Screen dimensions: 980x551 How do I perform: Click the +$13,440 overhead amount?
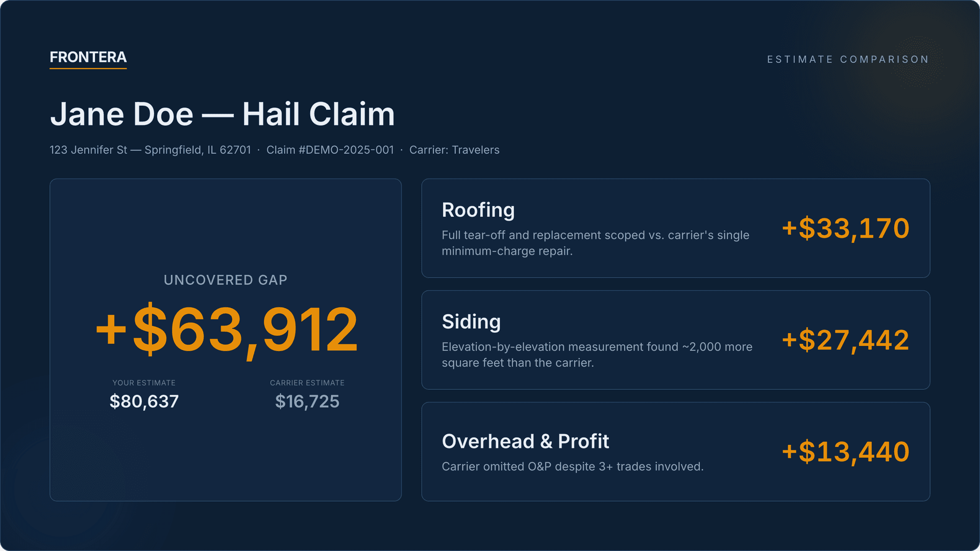(x=845, y=452)
